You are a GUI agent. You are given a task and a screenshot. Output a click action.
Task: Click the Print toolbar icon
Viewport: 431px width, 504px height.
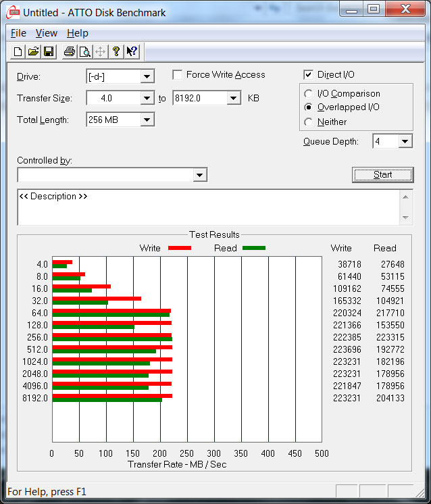(70, 51)
